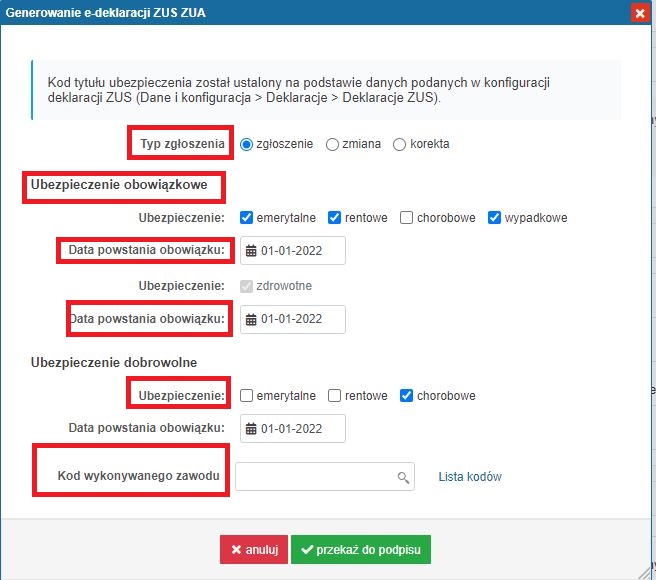Click 'przekaż do podpisu' green button
This screenshot has width=656, height=580.
pyautogui.click(x=361, y=549)
